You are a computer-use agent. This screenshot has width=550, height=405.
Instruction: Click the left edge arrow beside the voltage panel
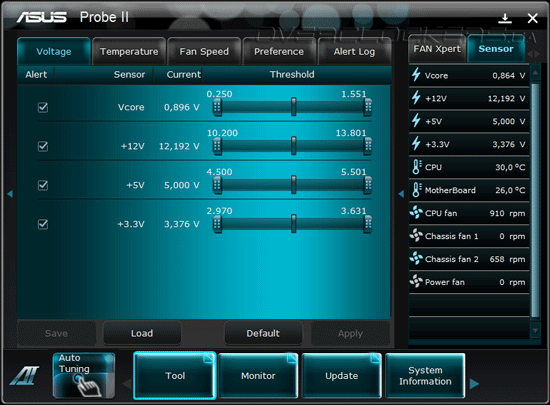pyautogui.click(x=10, y=194)
